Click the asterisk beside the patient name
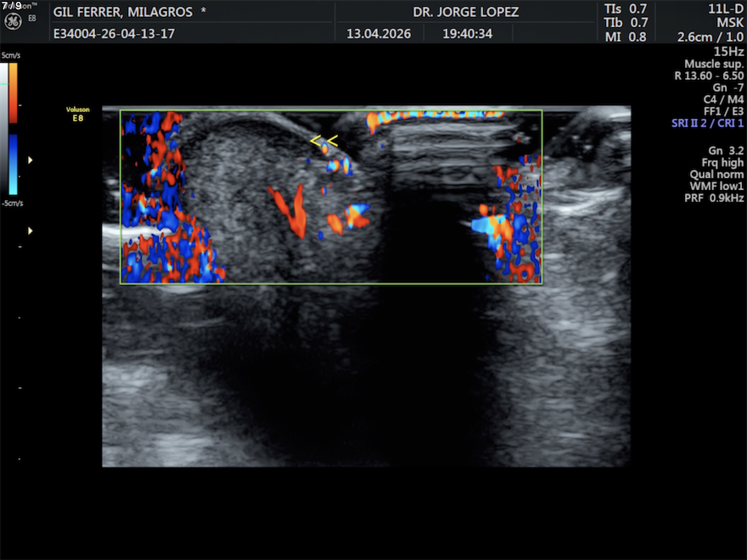The width and height of the screenshot is (747, 560). 204,10
